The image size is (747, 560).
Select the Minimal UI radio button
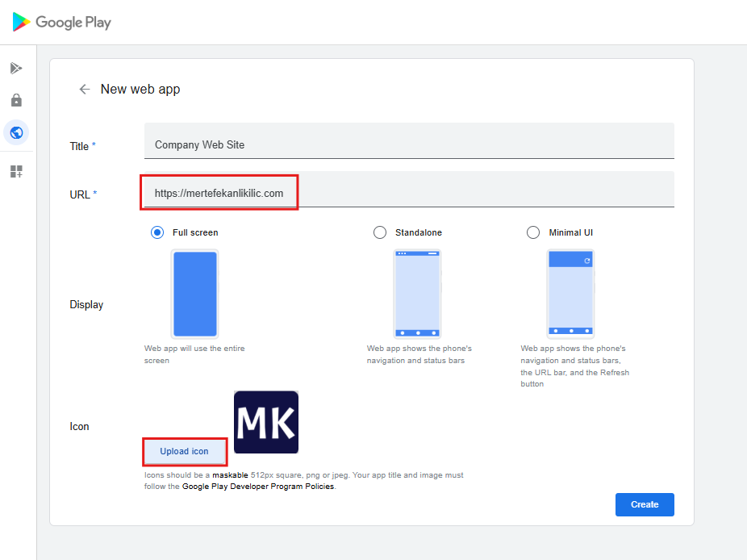coord(533,232)
